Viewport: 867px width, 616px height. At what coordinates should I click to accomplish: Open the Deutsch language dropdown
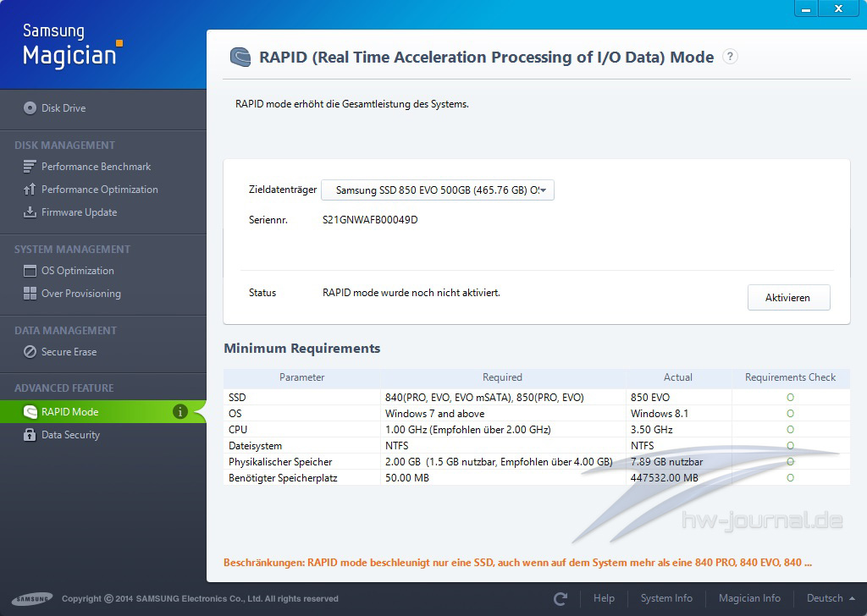(830, 598)
